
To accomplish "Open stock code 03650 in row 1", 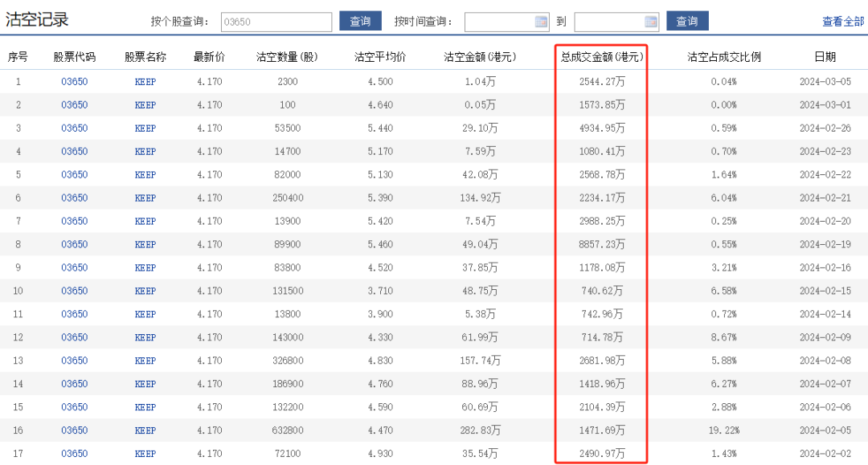I will click(74, 81).
